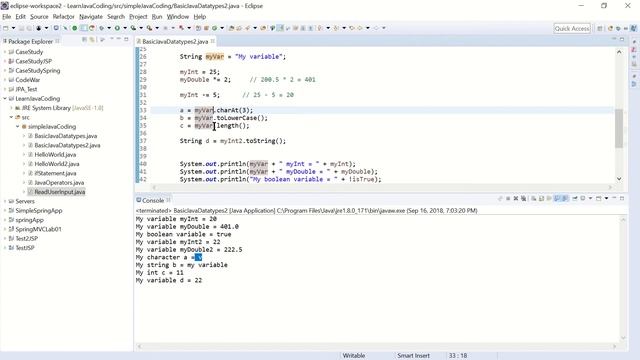Open the Display Selected Console dropdown
640x360 pixels.
pyautogui.click(x=590, y=198)
